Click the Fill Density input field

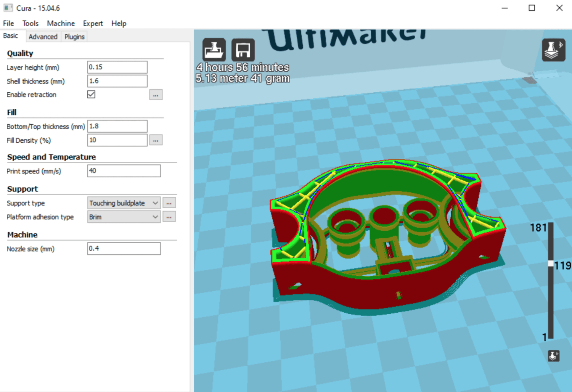(x=117, y=140)
